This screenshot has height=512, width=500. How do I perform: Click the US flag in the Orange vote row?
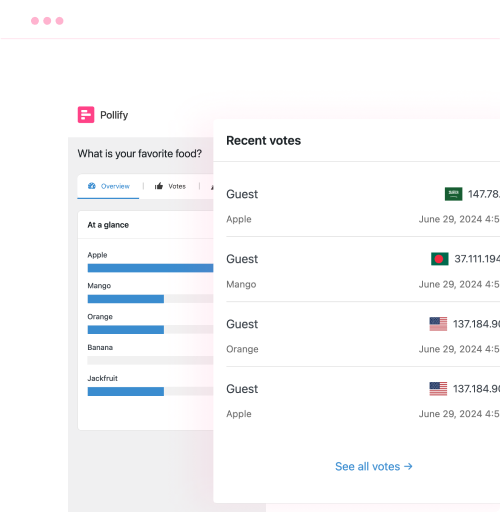[438, 324]
